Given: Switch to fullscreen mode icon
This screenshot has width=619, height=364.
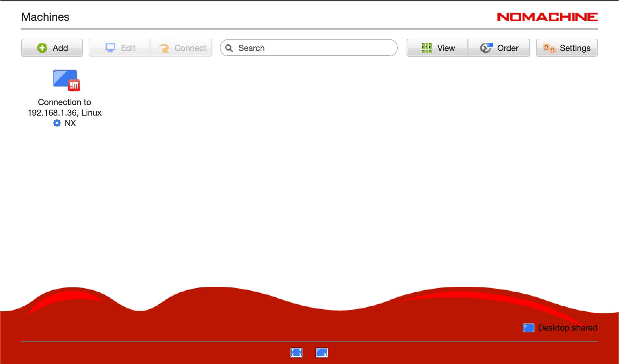Looking at the screenshot, I should 296,352.
